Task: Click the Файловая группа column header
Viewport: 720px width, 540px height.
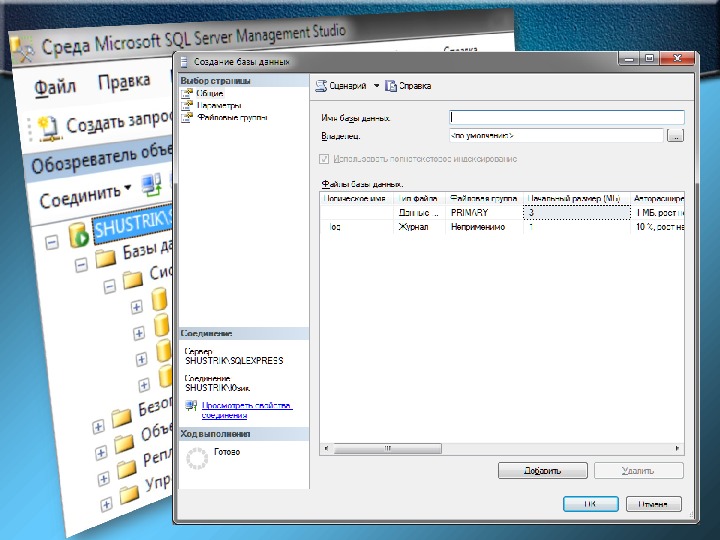Action: (x=484, y=198)
